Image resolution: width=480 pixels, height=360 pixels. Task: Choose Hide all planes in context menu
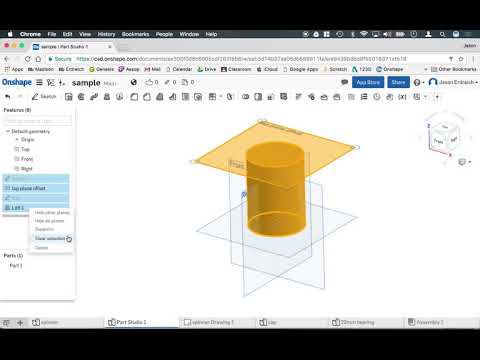pos(49,221)
